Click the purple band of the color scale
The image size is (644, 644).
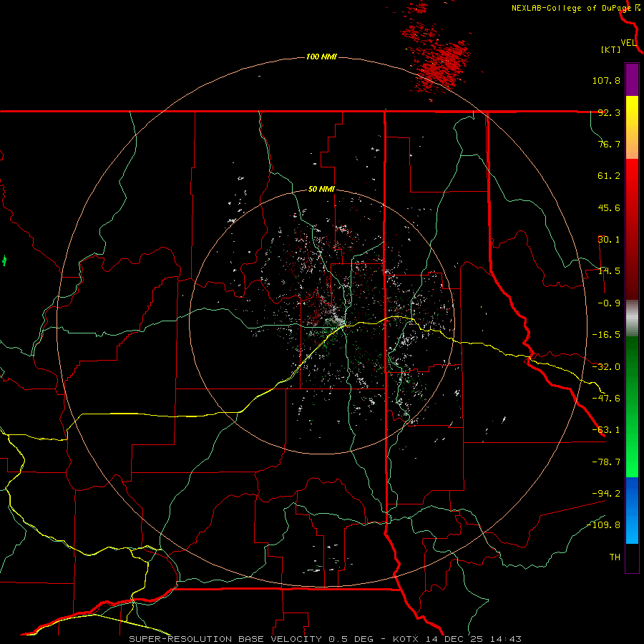632,79
